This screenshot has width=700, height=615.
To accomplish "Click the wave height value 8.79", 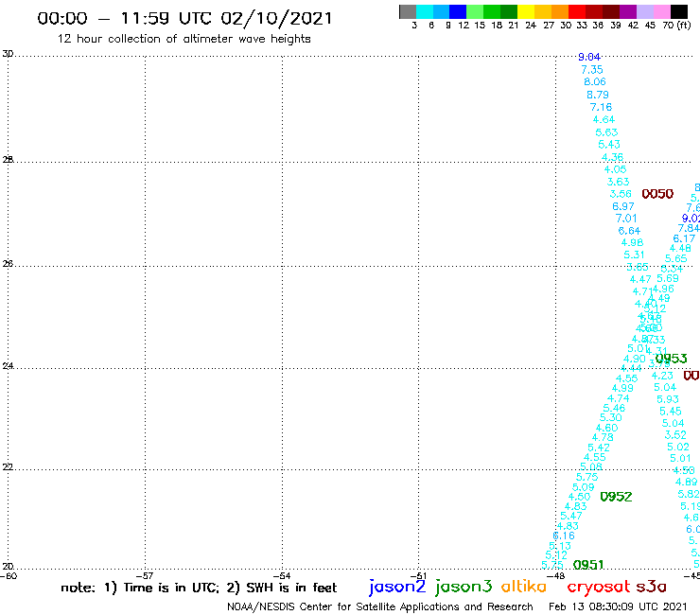I will pyautogui.click(x=598, y=95).
